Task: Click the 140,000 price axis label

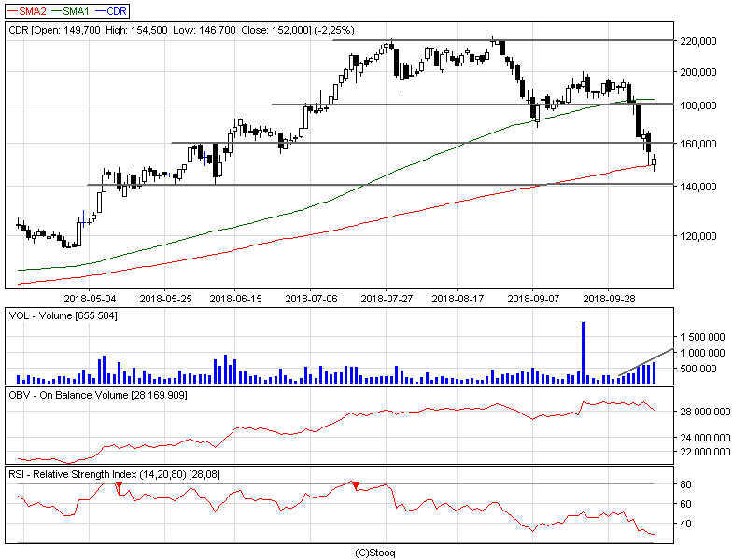Action: pos(698,187)
